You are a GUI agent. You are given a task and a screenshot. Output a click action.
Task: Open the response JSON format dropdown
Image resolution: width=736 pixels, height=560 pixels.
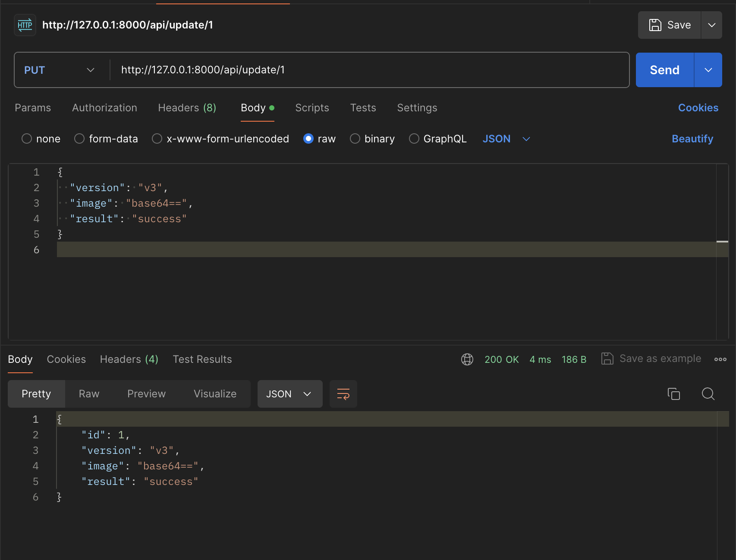click(290, 394)
